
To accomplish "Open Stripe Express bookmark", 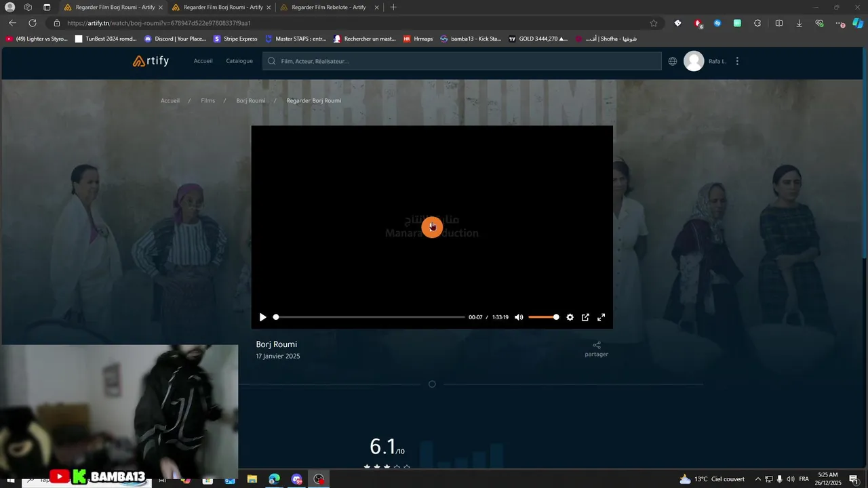I will click(236, 39).
